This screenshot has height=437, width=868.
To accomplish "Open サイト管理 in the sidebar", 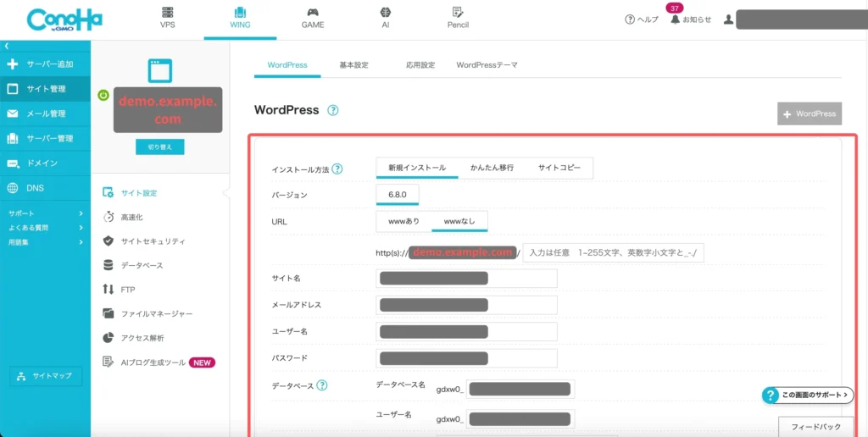I will pos(46,89).
